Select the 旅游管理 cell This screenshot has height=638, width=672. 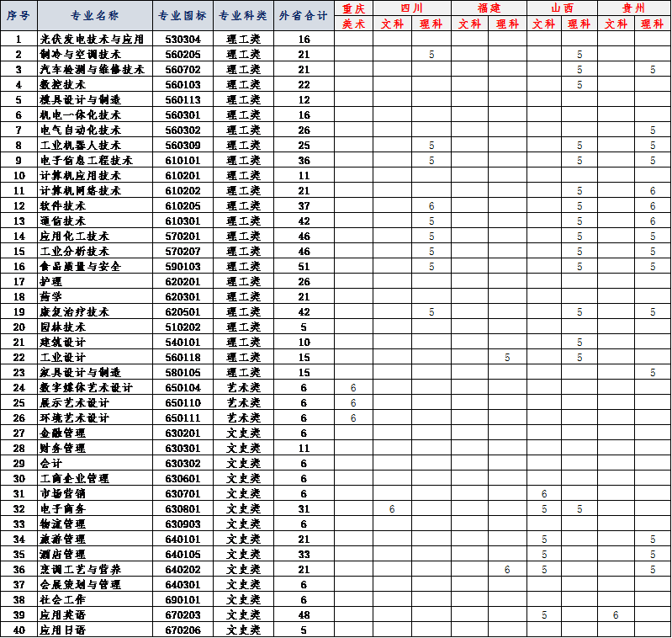pyautogui.click(x=95, y=540)
